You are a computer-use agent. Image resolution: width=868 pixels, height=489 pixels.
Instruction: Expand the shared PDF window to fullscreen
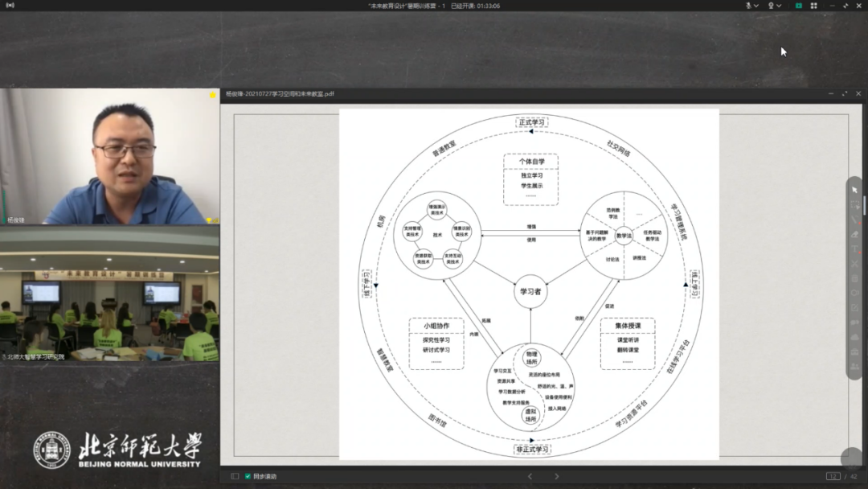coord(845,94)
